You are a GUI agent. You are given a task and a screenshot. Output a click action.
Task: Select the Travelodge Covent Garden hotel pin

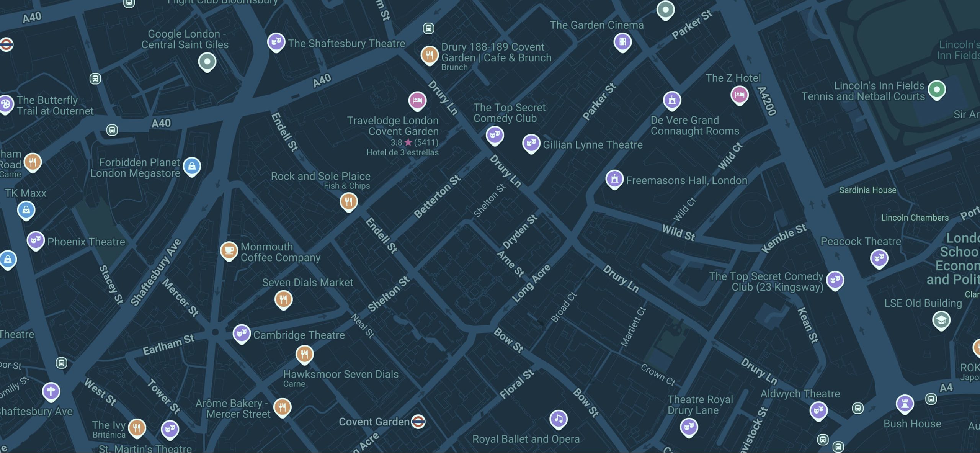point(417,100)
